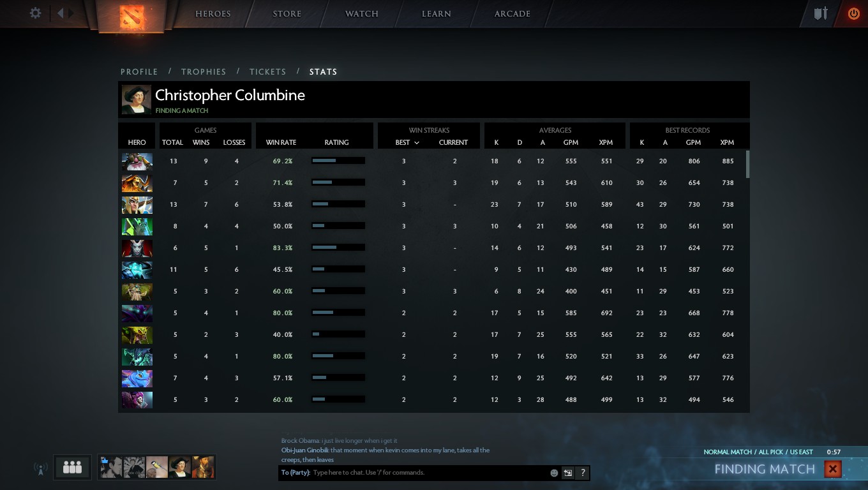Image resolution: width=868 pixels, height=490 pixels.
Task: Select hero portrait in the 57.1% win rate row
Action: [x=137, y=378]
